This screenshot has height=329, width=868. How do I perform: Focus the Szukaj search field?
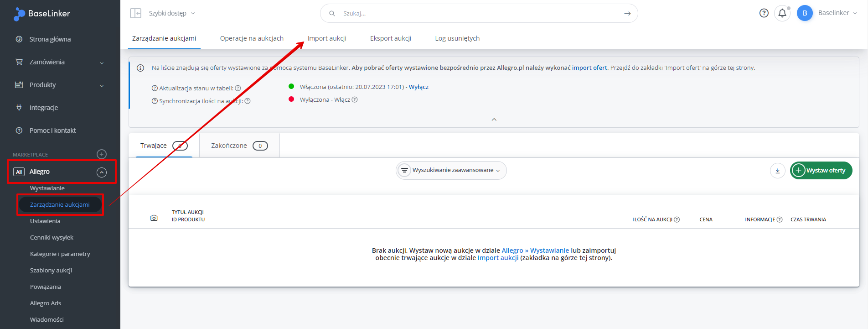point(479,13)
